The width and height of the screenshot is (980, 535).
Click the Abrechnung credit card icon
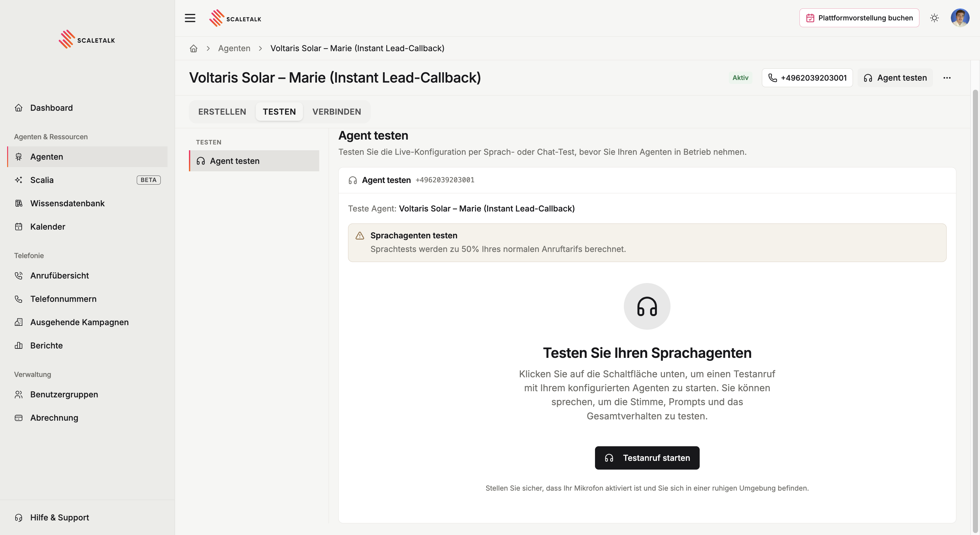click(x=19, y=417)
